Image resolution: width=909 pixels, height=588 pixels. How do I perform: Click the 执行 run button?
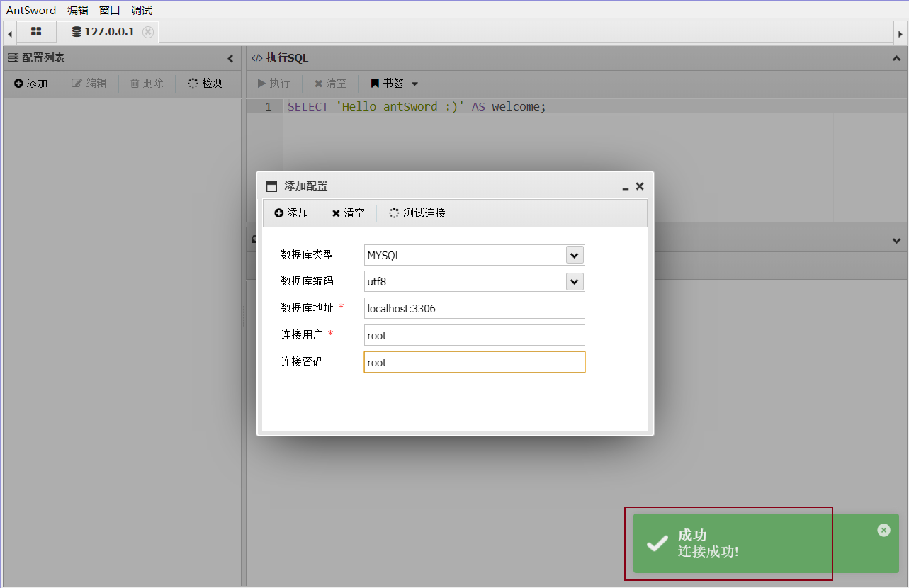pos(273,84)
